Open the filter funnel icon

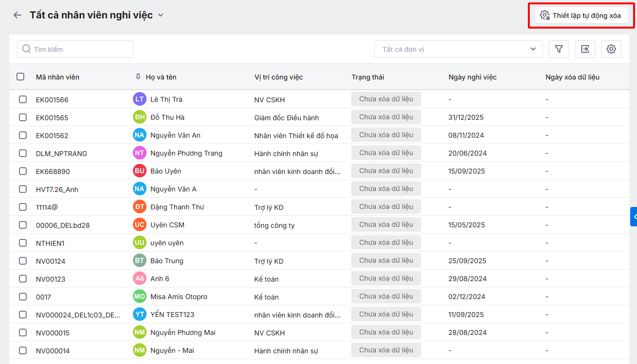click(559, 49)
